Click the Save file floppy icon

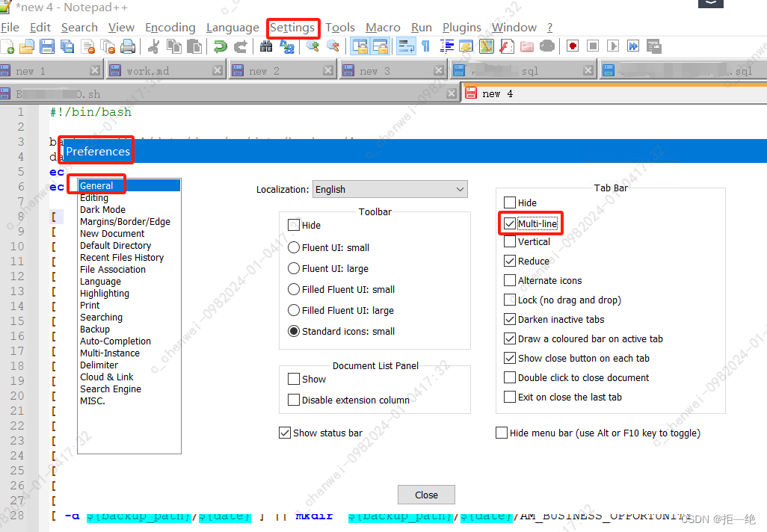[x=47, y=47]
